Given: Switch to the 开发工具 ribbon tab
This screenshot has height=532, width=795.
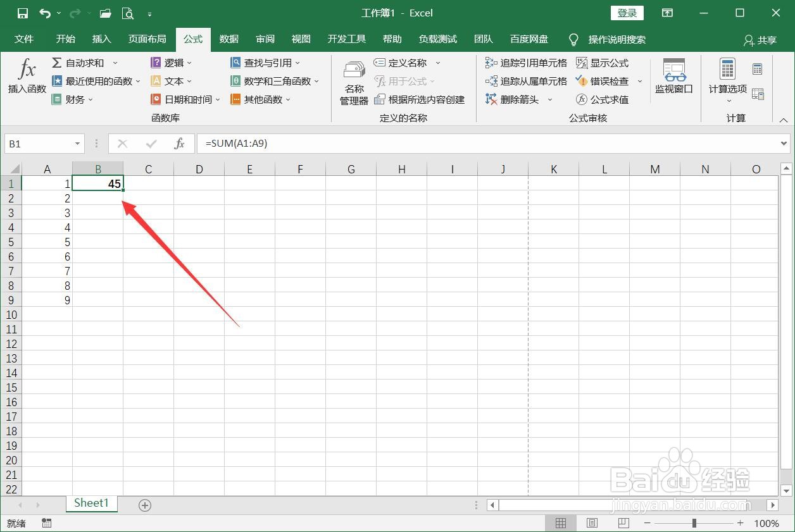Looking at the screenshot, I should pos(346,39).
